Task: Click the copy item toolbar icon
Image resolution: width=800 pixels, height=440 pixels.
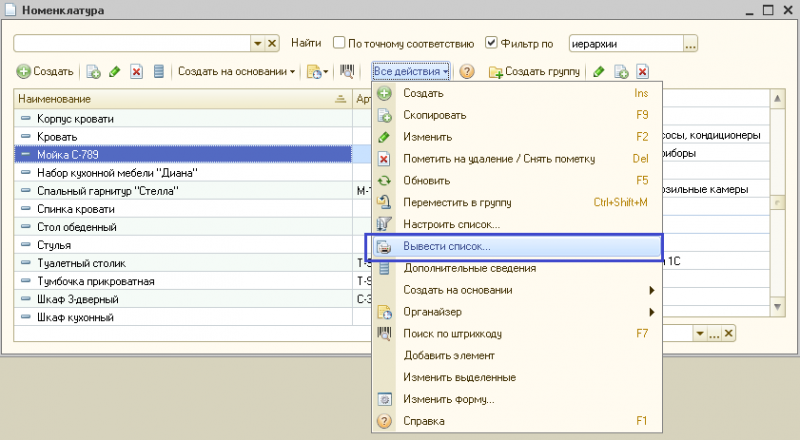Action: click(93, 71)
